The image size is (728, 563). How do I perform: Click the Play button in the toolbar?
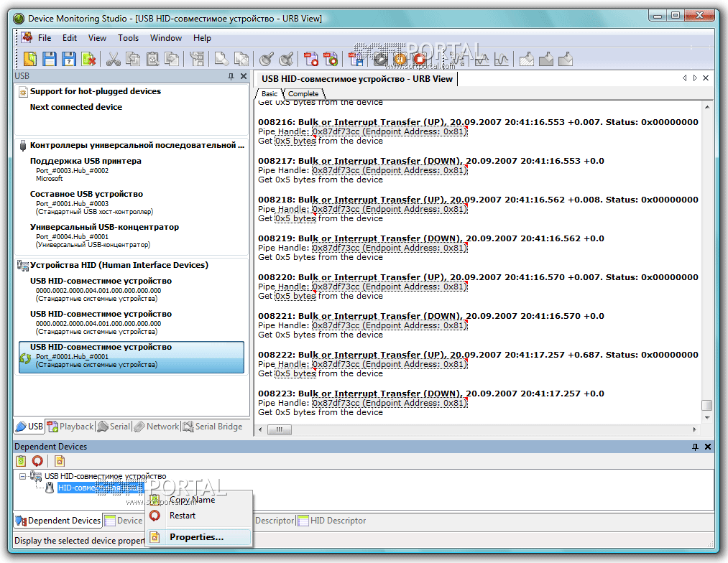(x=380, y=59)
